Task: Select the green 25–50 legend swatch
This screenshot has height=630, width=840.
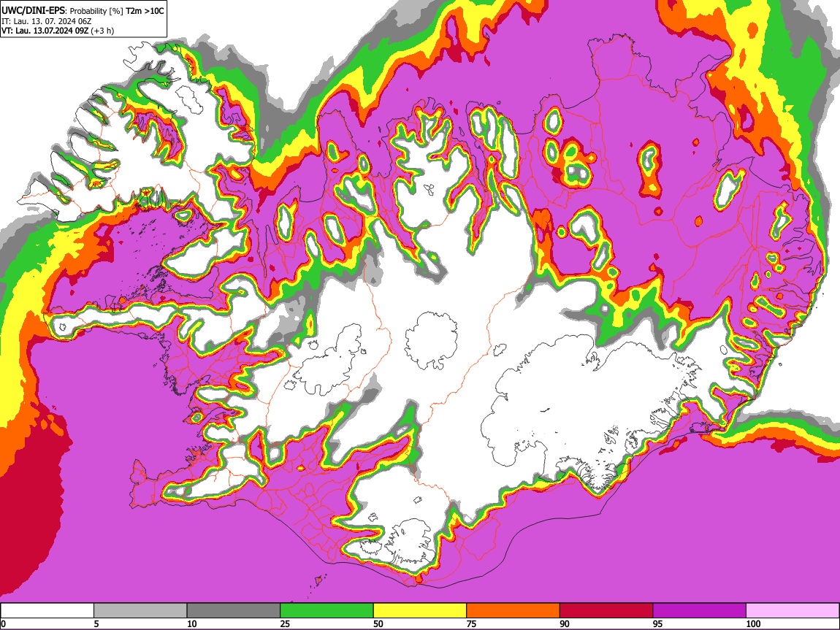Action: tap(327, 611)
